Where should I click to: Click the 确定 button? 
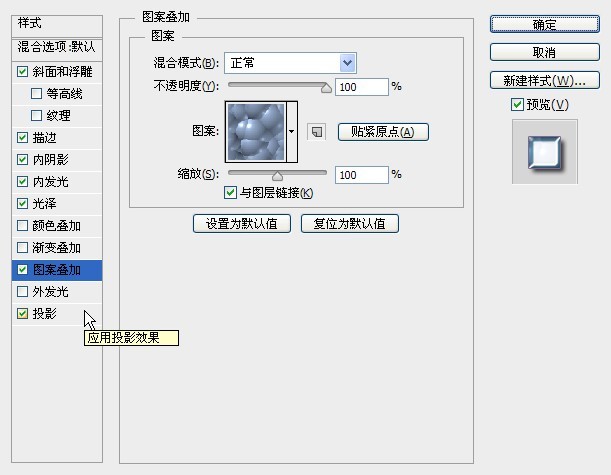(544, 24)
